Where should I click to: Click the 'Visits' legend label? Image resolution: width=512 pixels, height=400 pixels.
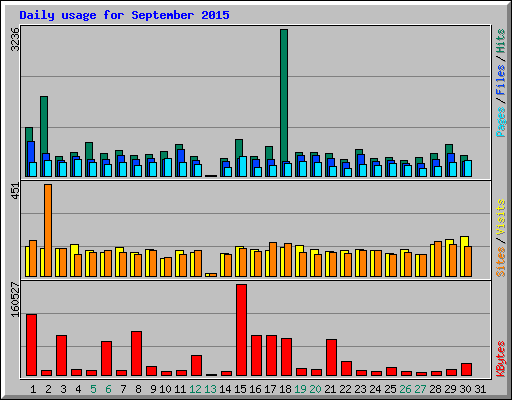[500, 217]
